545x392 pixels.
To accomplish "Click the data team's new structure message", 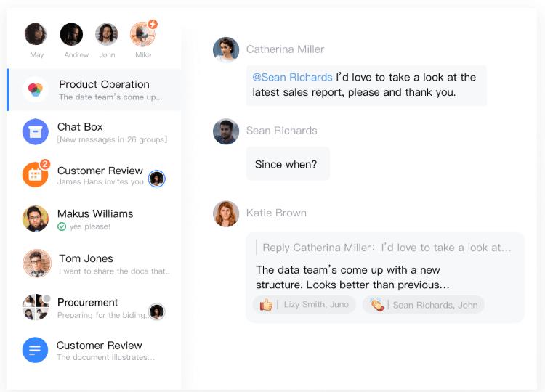I will pos(352,277).
